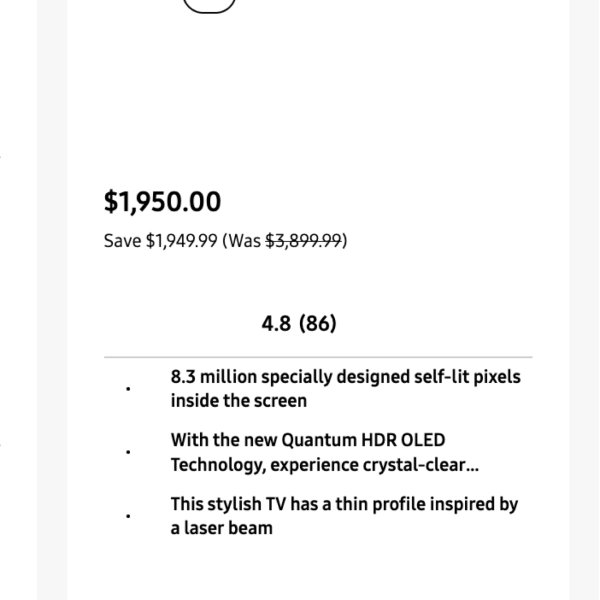The width and height of the screenshot is (600, 600).
Task: Click the words 'self-lit pixels'
Action: pyautogui.click(x=467, y=377)
